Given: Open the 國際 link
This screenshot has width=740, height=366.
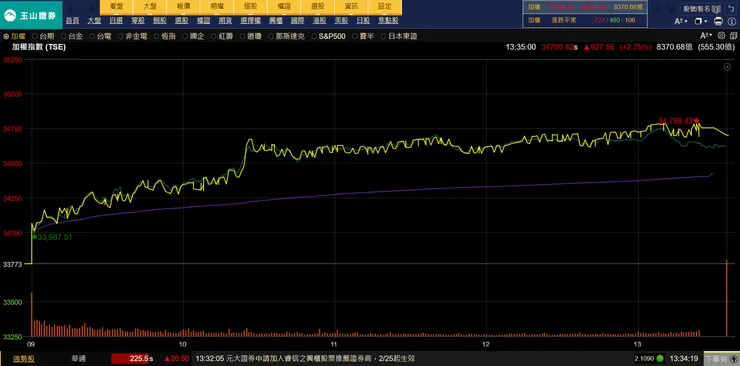Looking at the screenshot, I should (297, 21).
